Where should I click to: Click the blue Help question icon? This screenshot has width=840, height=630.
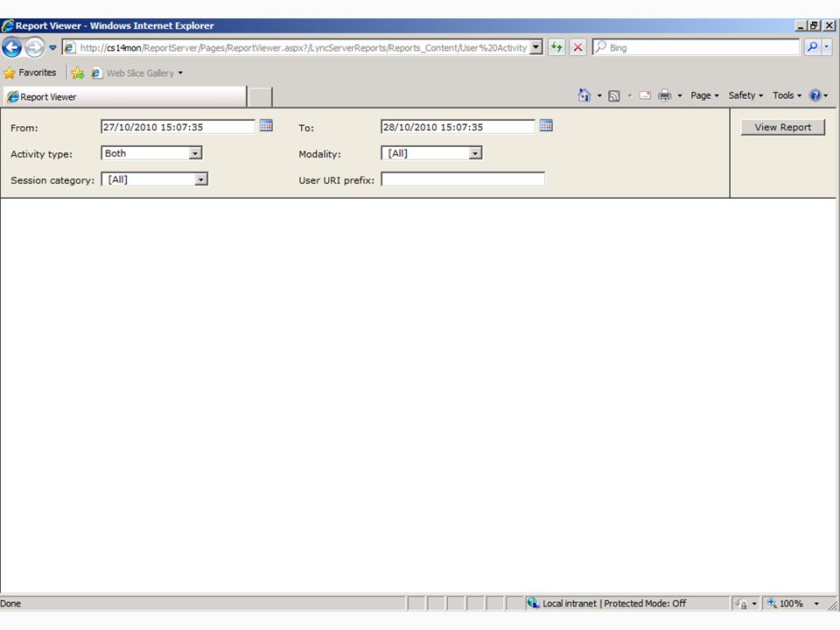(815, 95)
